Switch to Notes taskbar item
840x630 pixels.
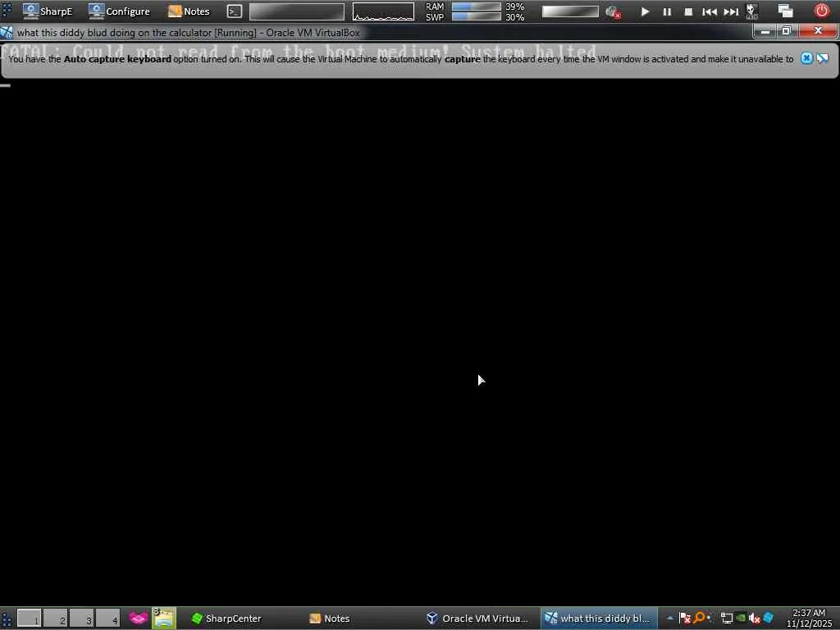point(330,619)
